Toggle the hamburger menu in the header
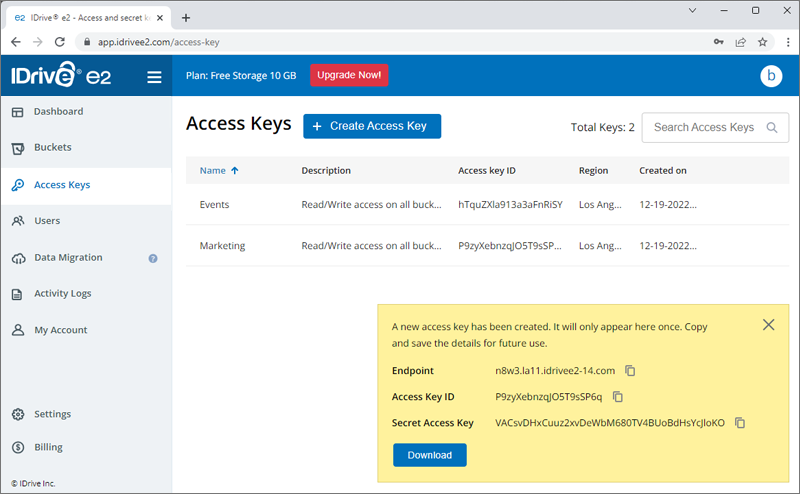Viewport: 800px width, 494px height. [154, 77]
